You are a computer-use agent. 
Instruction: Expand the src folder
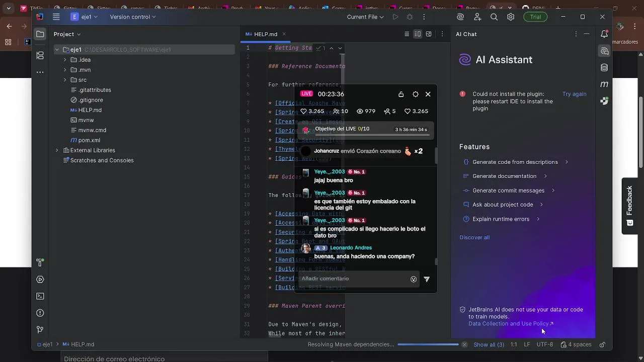point(65,80)
